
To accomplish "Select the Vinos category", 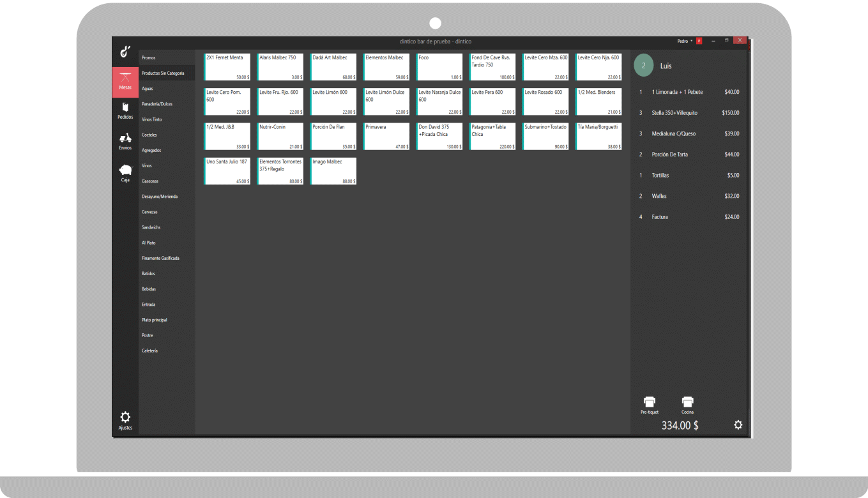I will (x=167, y=165).
